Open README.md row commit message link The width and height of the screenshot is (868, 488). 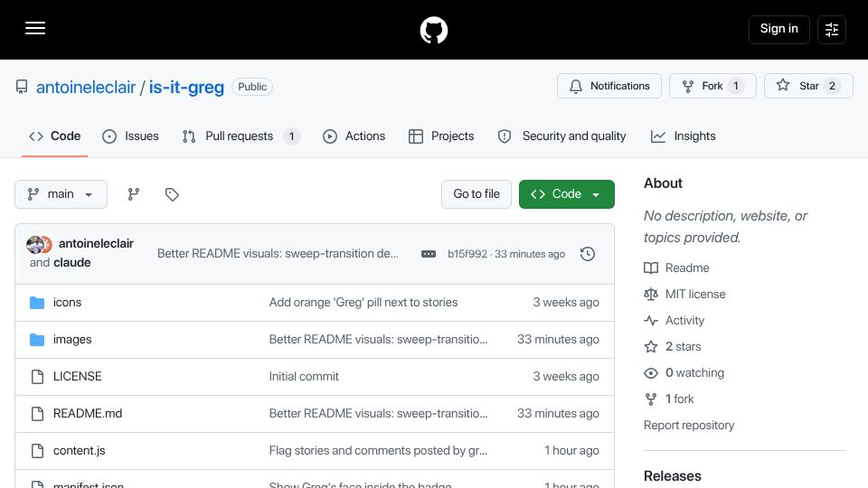coord(378,413)
